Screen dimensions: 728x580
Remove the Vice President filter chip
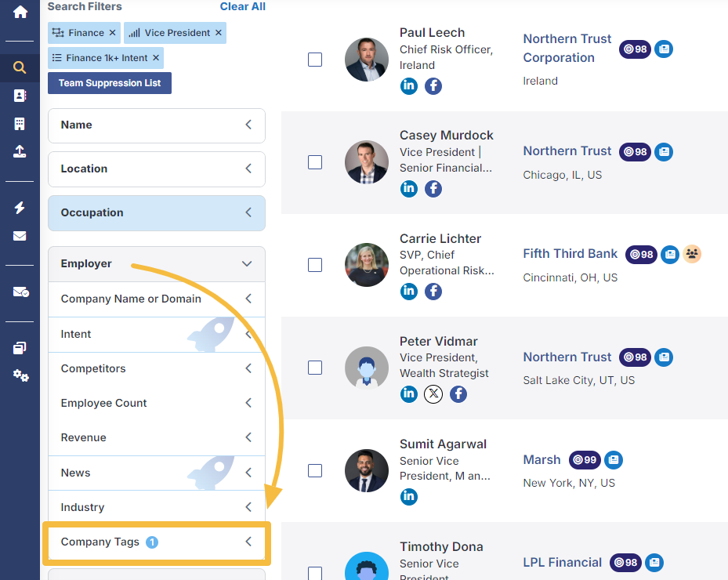[x=219, y=33]
